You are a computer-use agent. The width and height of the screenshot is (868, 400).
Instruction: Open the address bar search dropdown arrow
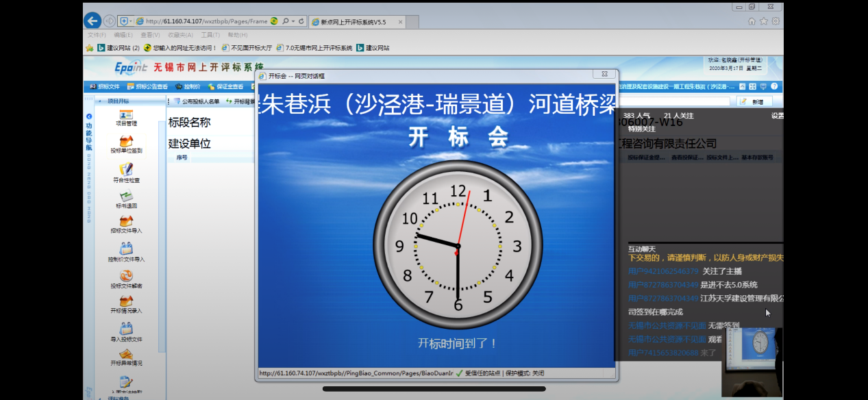(x=294, y=21)
